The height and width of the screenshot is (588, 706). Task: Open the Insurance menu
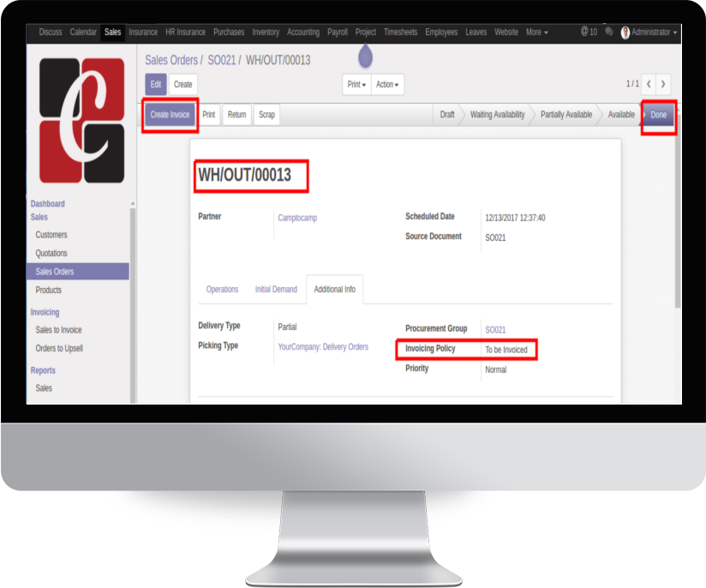click(143, 32)
